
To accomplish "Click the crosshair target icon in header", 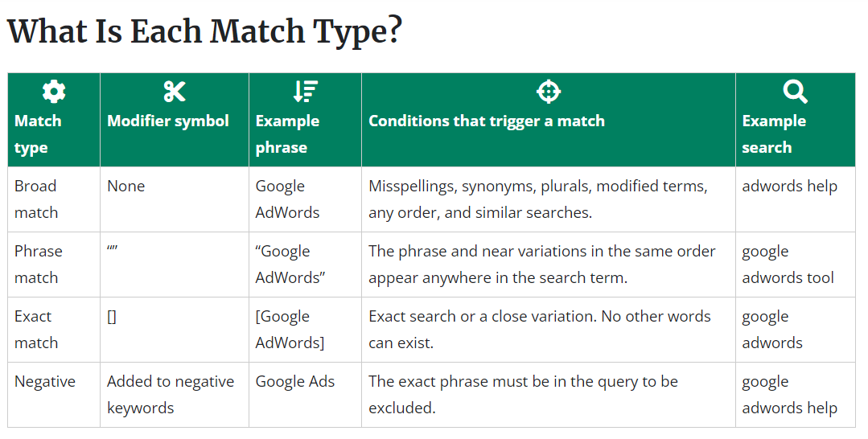I will (x=549, y=92).
